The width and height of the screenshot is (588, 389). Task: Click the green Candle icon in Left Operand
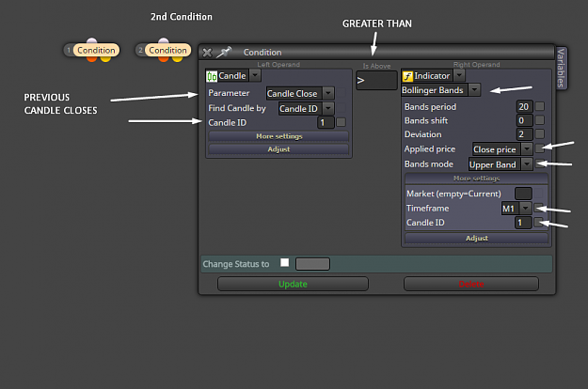212,76
